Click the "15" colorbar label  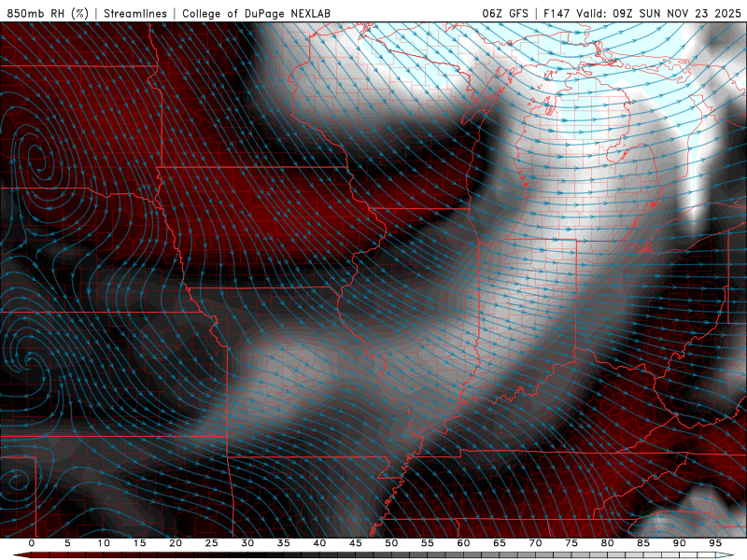coord(139,543)
